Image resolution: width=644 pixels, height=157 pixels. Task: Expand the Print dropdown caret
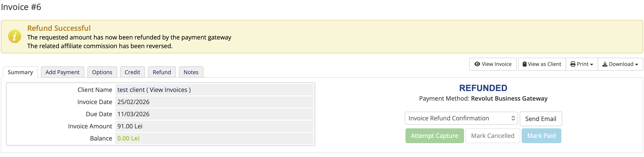591,65
